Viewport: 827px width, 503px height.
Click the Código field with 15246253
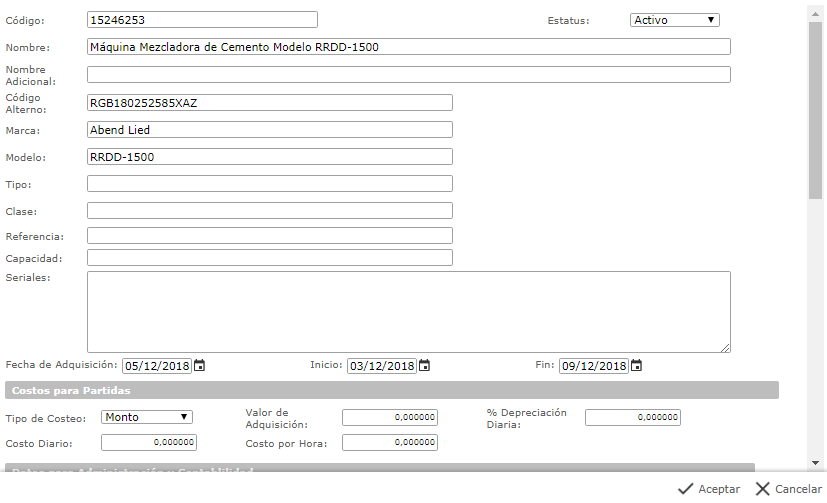coord(202,20)
